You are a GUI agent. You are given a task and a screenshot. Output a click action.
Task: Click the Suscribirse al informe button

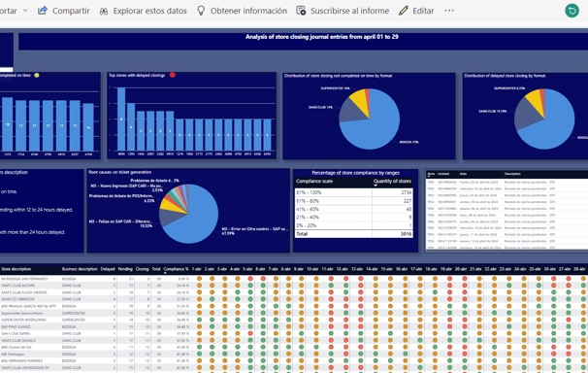(343, 11)
